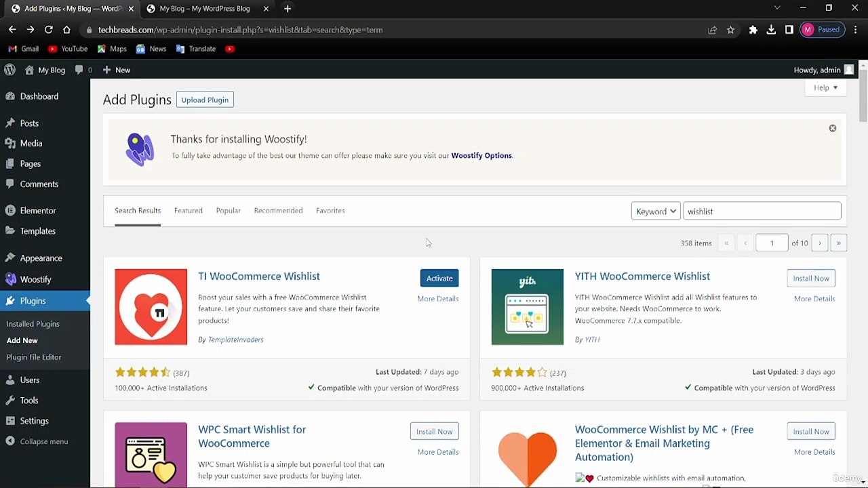Open the WordPress logo menu
This screenshot has height=488, width=868.
coord(9,70)
